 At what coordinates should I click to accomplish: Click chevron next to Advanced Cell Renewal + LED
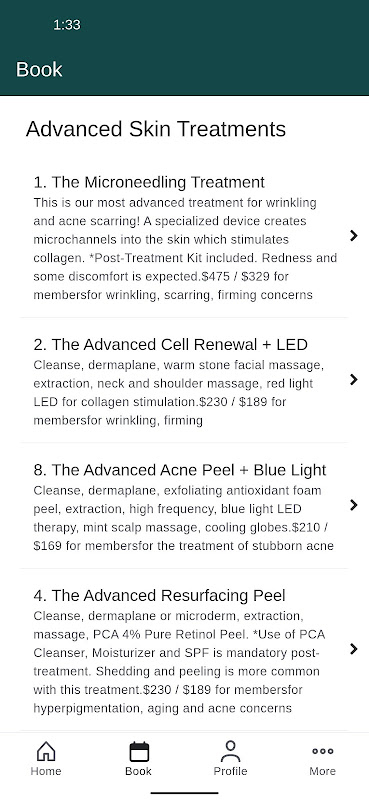[354, 380]
